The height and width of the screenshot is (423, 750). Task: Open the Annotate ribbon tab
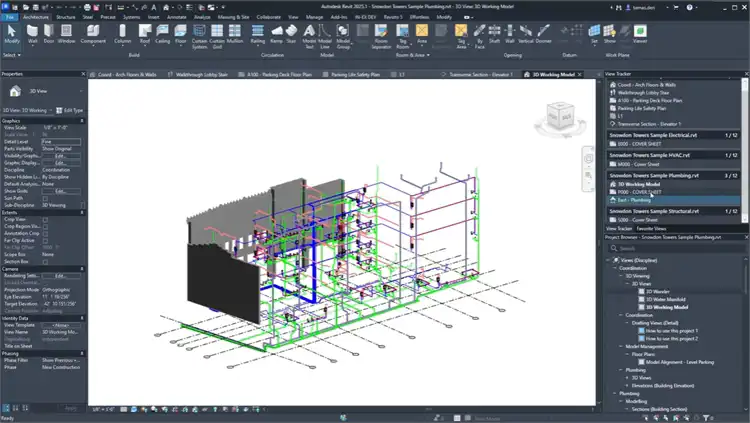176,17
